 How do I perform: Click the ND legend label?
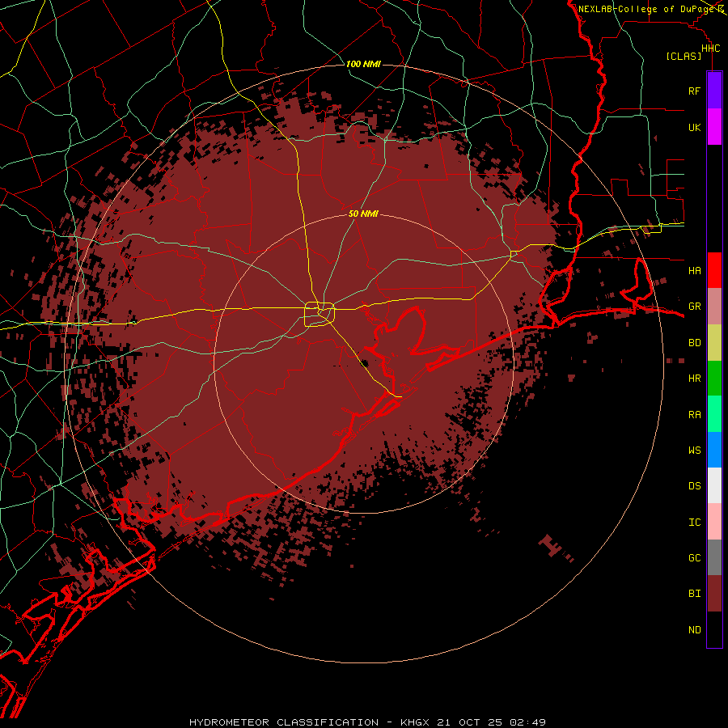[694, 630]
